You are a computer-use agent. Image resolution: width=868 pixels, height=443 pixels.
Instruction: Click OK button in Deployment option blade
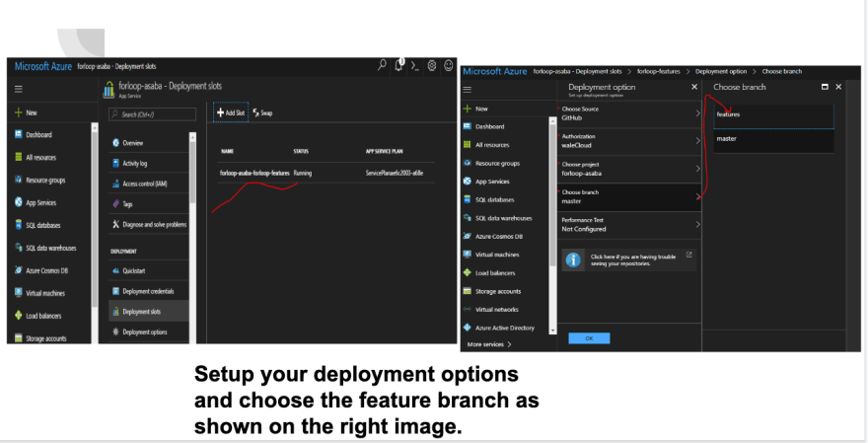click(589, 337)
